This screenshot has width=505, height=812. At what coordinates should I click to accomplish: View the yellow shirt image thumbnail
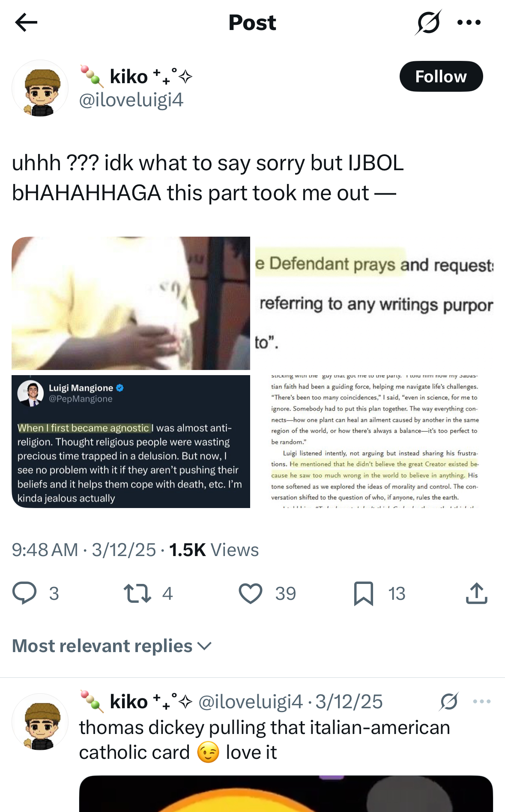coord(131,303)
